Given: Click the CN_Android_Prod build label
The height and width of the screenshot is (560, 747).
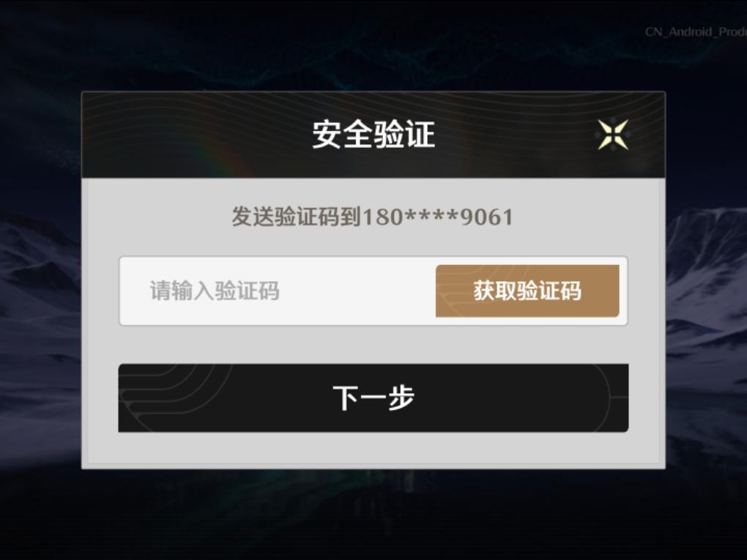Looking at the screenshot, I should pyautogui.click(x=696, y=32).
